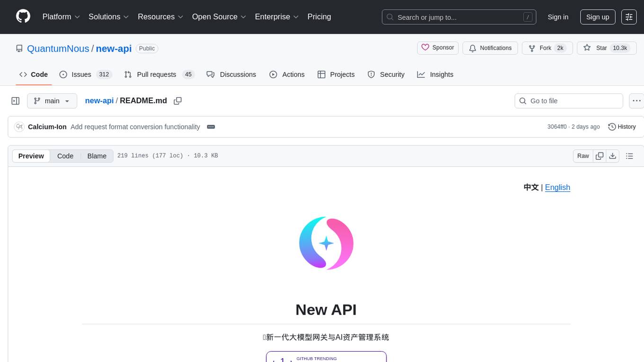Viewport: 644px width, 362px height.
Task: Copy raw file contents icon
Action: [599, 156]
